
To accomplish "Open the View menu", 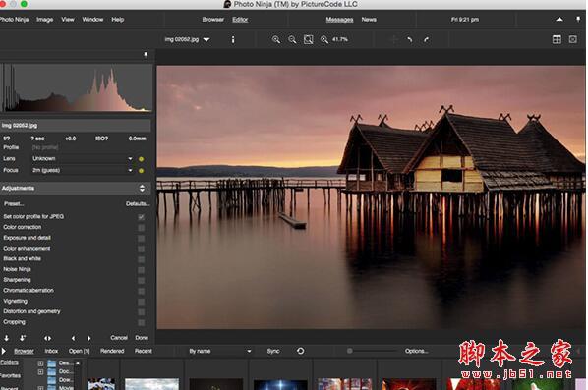I will point(68,19).
